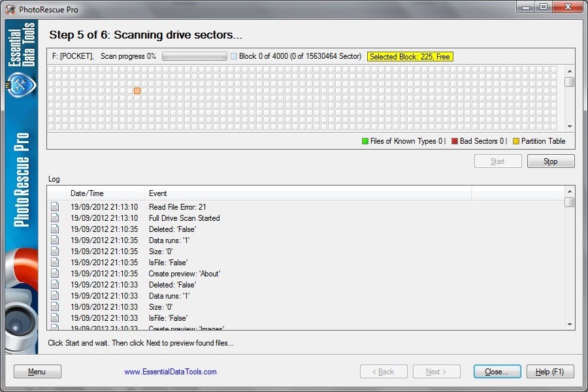Click the scan progress bar

point(195,56)
